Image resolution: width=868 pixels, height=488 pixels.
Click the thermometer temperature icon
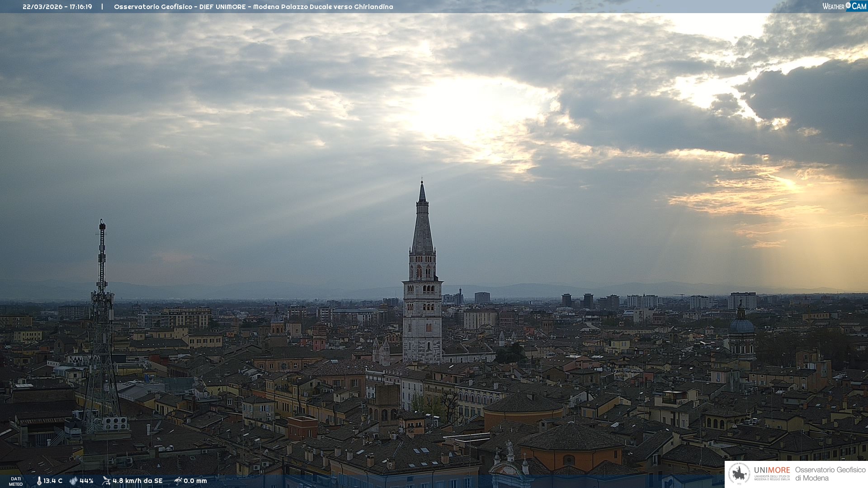click(39, 481)
